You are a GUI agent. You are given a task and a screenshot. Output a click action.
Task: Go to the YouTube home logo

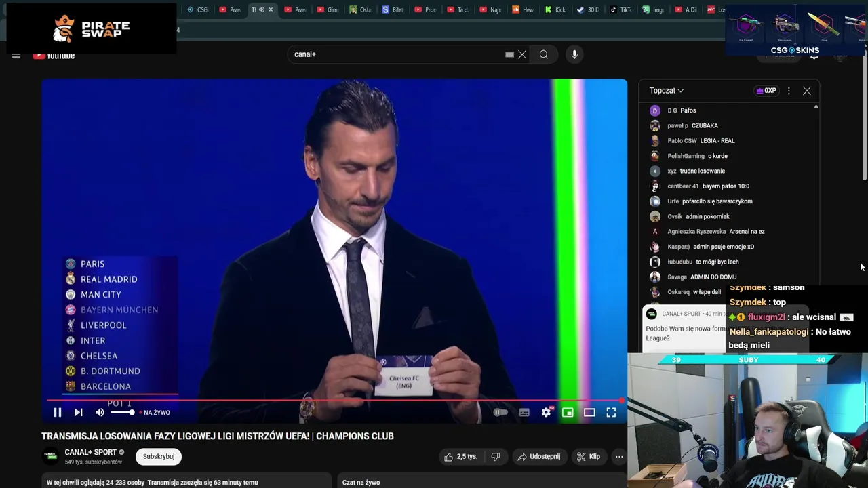click(54, 56)
